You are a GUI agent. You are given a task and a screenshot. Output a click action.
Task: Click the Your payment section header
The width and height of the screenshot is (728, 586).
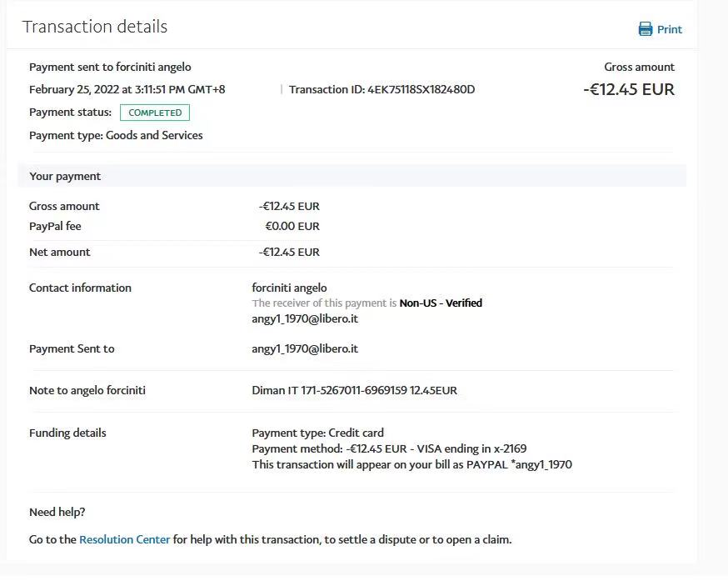[x=65, y=176]
